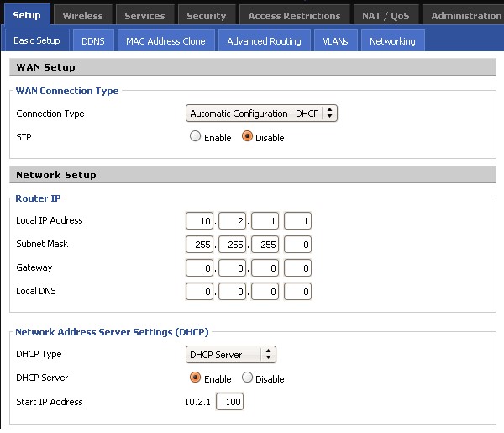Expand the DHCP Type dropdown
504x433 pixels.
coord(231,355)
